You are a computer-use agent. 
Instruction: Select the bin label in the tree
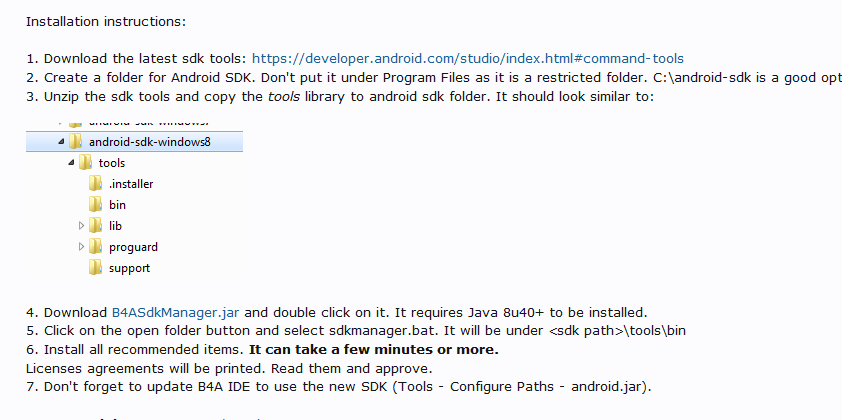[117, 204]
